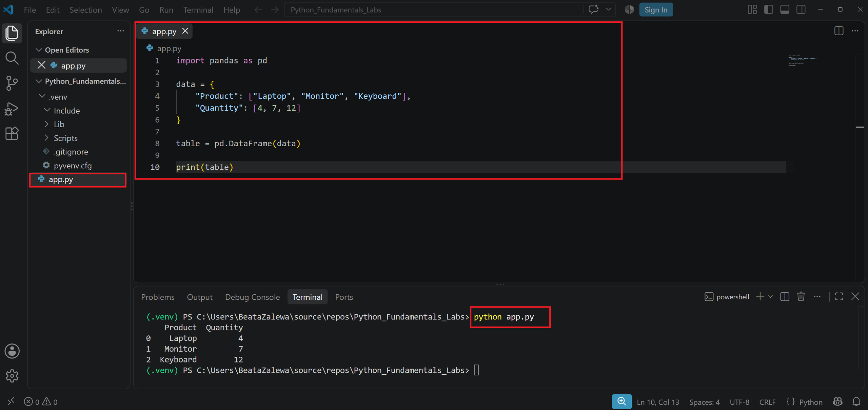868x410 pixels.
Task: Split the editor right
Action: pyautogui.click(x=839, y=31)
